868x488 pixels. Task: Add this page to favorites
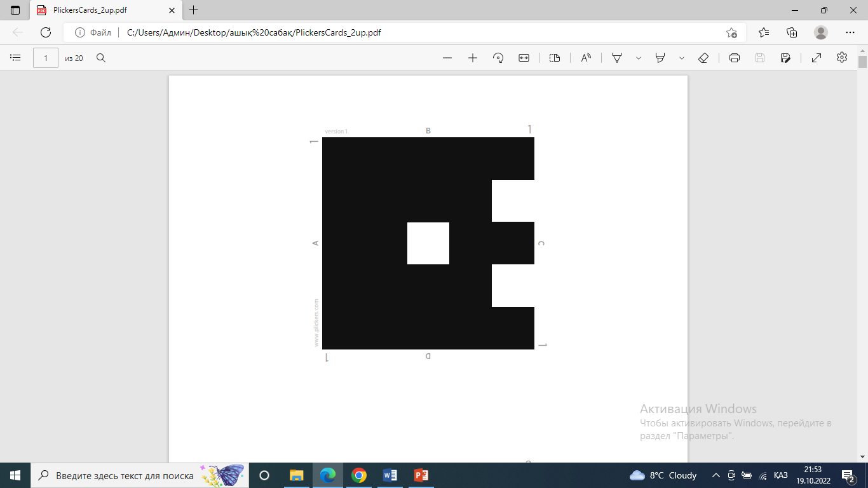(731, 32)
